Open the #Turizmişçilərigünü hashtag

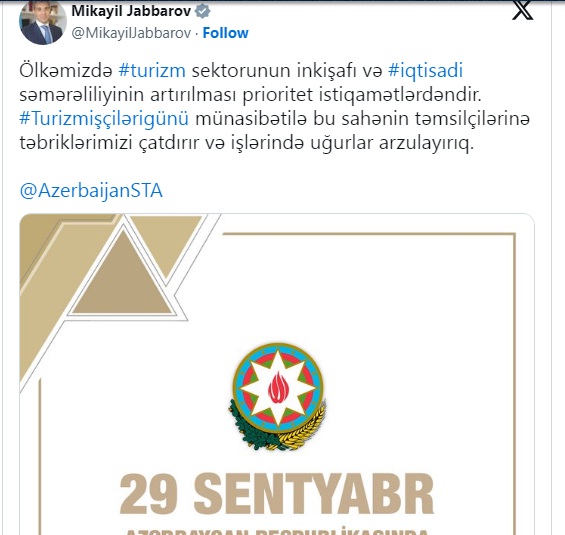(104, 119)
